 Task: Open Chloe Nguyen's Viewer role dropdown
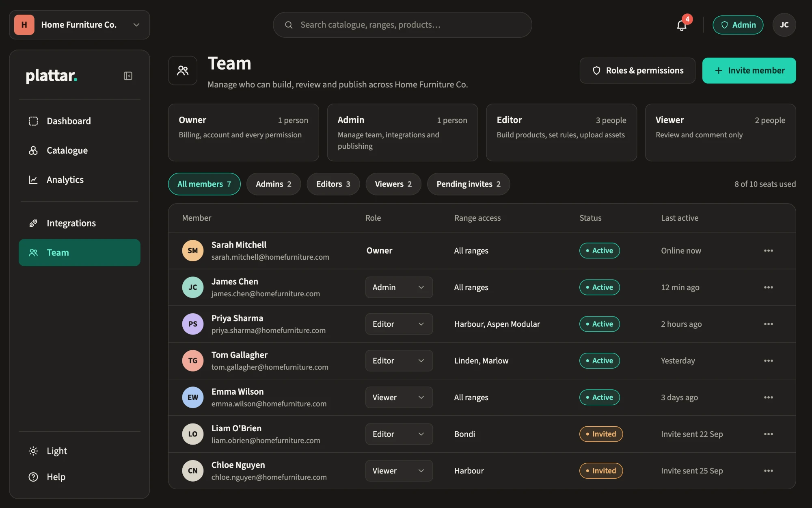point(399,471)
